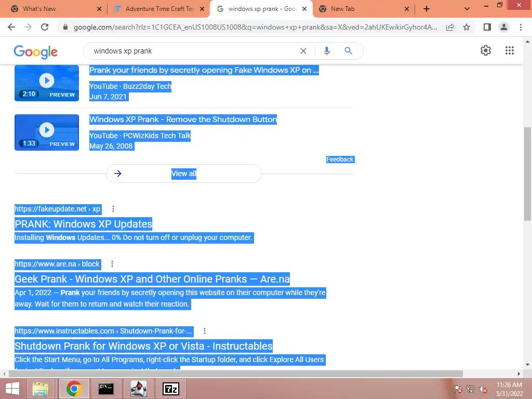This screenshot has height=399, width=532.
Task: Open Command Prompt from the taskbar
Action: [106, 389]
